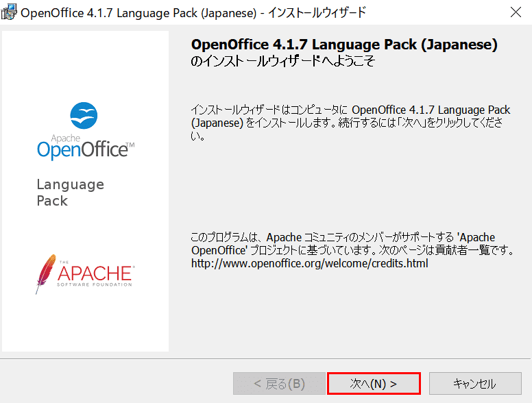Viewport: 532px width, 403px height.
Task: Click the paragraph beginning with インストールウィザードはコンピュータに
Action: [x=350, y=123]
